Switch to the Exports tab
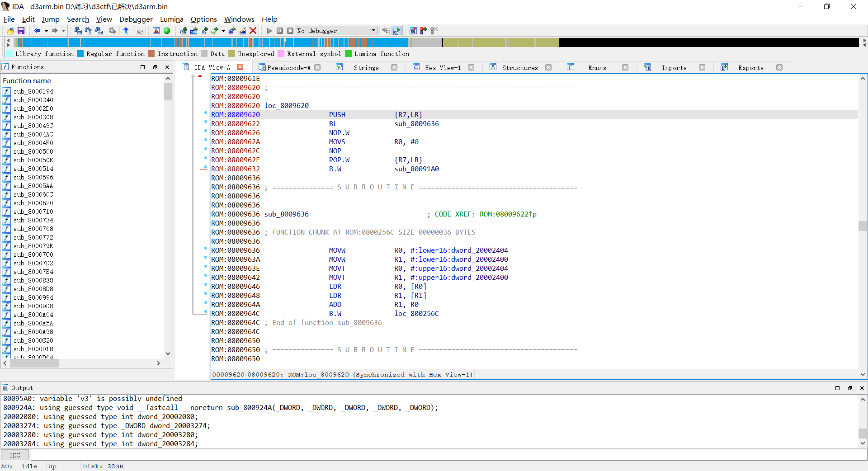Viewport: 868px width, 471px height. point(750,68)
